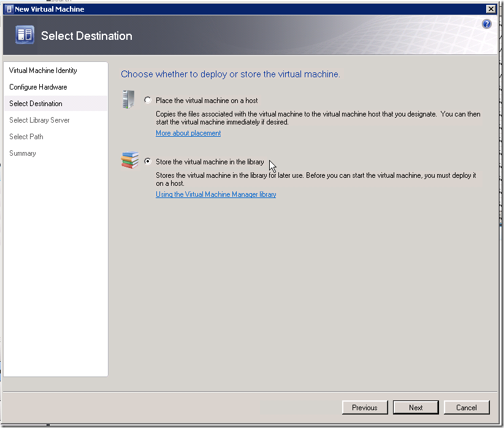
Task: Open the Select Path wizard step
Action: coord(26,137)
